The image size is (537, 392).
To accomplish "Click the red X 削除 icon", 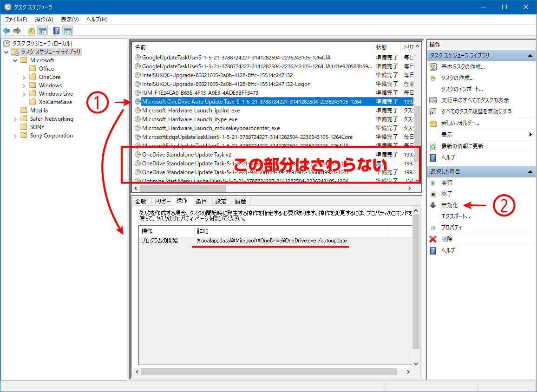I will click(x=433, y=239).
